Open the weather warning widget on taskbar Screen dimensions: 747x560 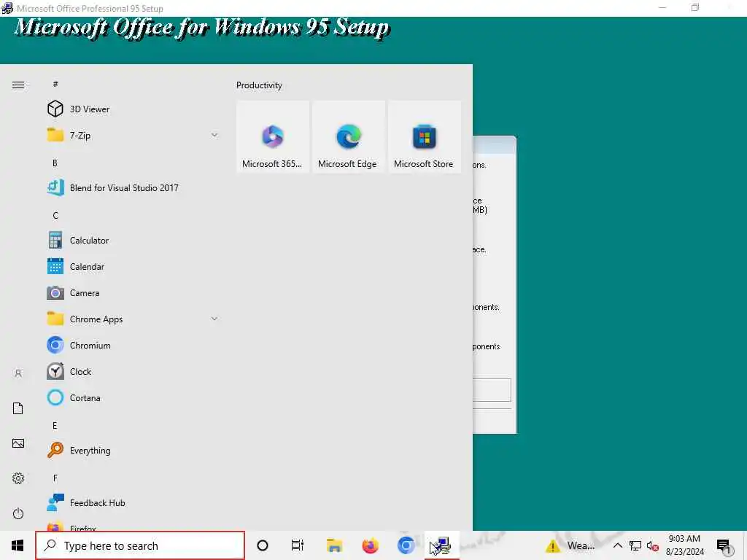click(x=570, y=545)
